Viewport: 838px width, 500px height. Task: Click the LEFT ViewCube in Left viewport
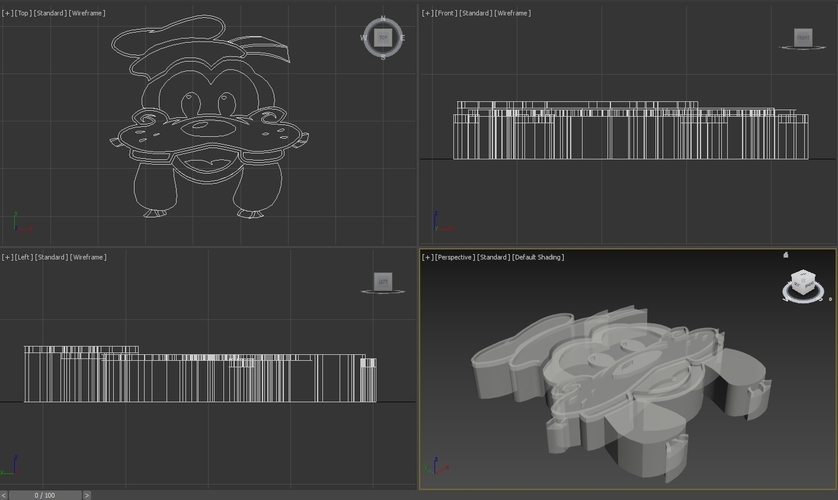(383, 281)
